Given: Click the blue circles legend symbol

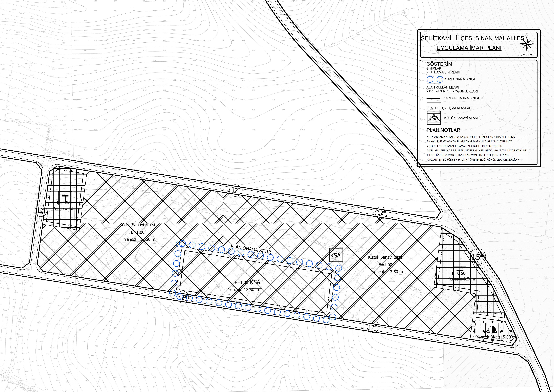Looking at the screenshot, I should (x=434, y=79).
